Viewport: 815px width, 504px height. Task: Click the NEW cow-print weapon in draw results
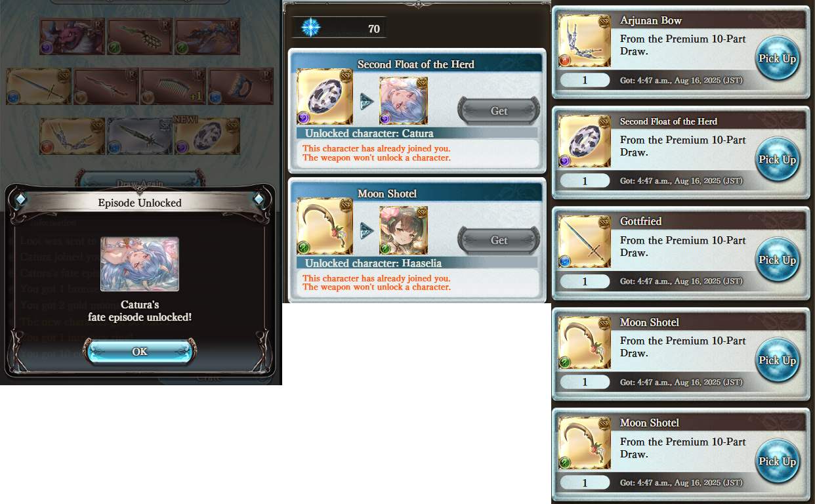click(207, 136)
